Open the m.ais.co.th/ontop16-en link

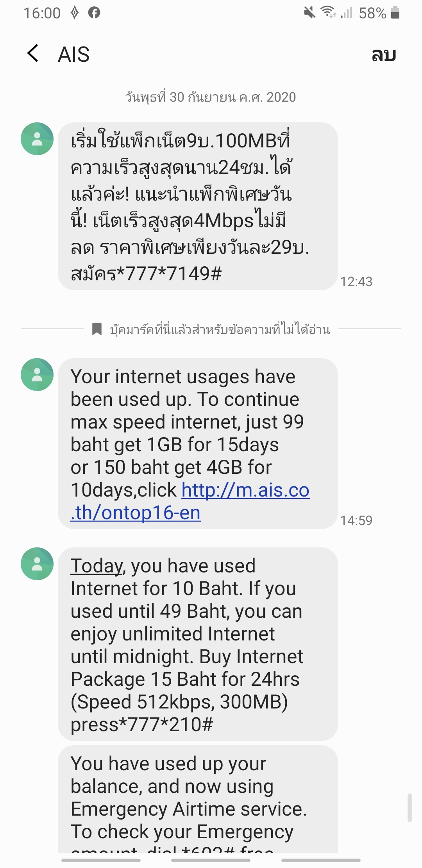[190, 501]
